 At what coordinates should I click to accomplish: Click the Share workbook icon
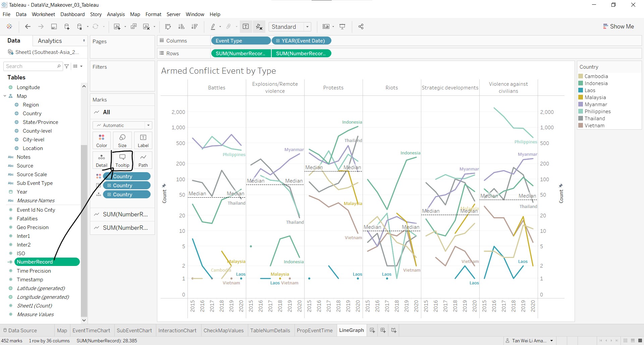click(x=361, y=27)
